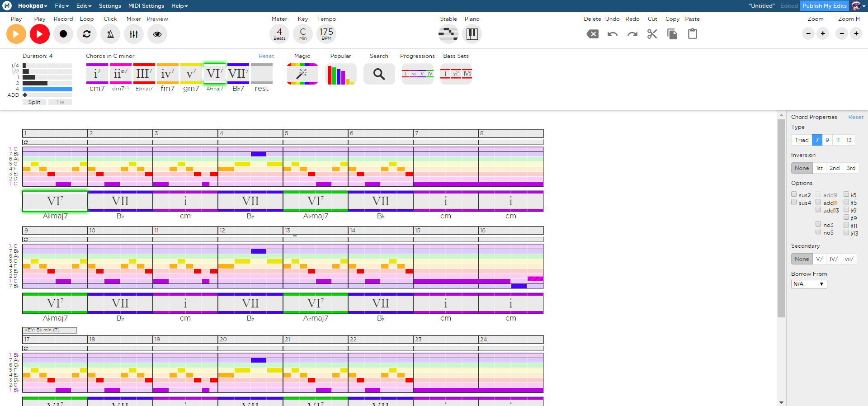This screenshot has height=406, width=868.
Task: Open MIDI Settings
Action: tap(146, 6)
